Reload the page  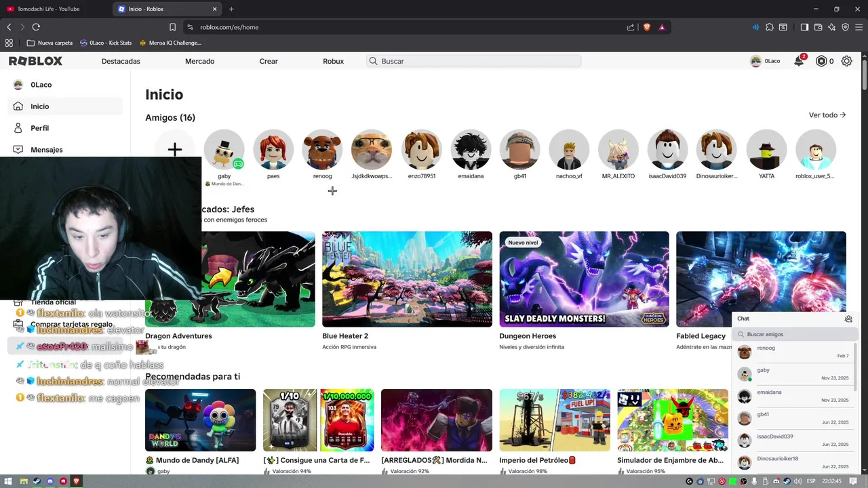pos(36,27)
